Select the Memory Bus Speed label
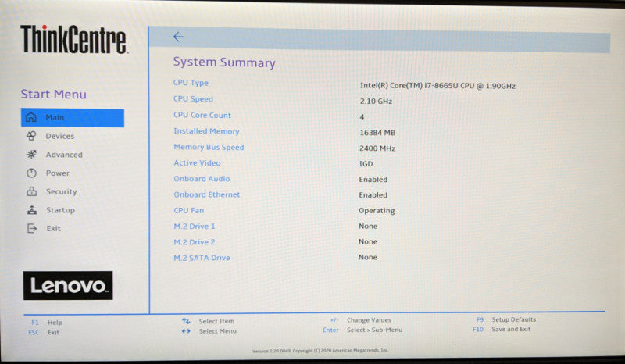This screenshot has height=364, width=625. tap(209, 147)
